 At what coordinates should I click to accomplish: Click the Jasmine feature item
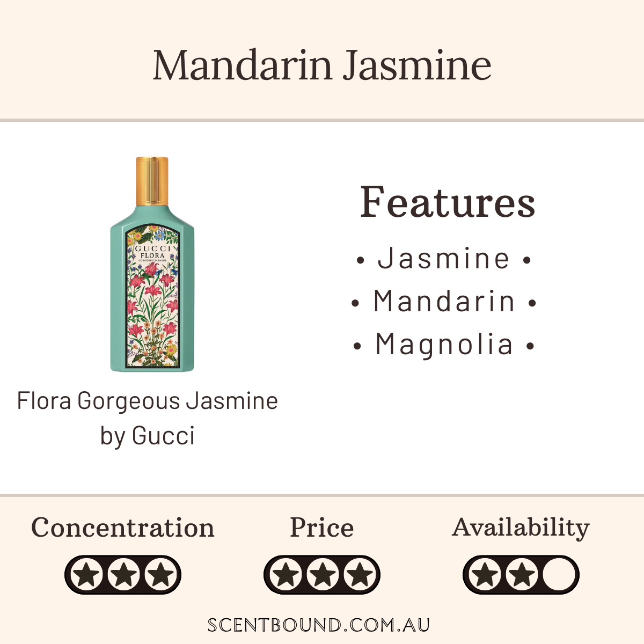444,259
